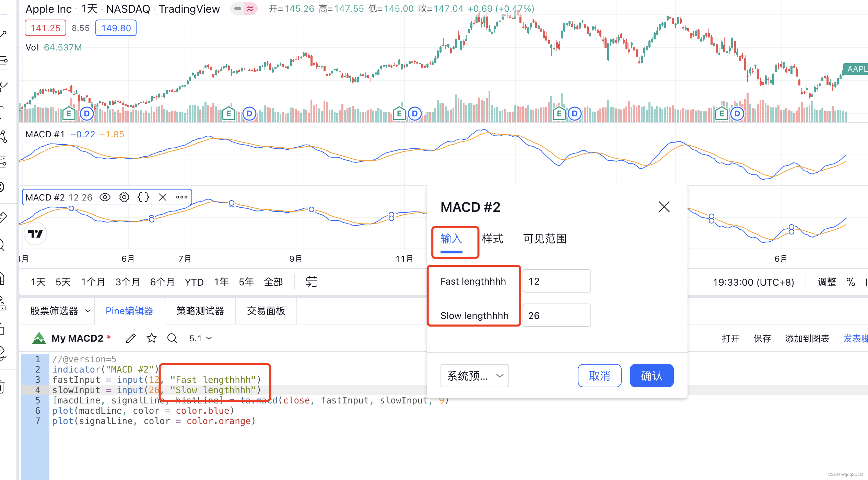Image resolution: width=868 pixels, height=480 pixels.
Task: Remove MACD #2 with the X icon
Action: (x=163, y=197)
